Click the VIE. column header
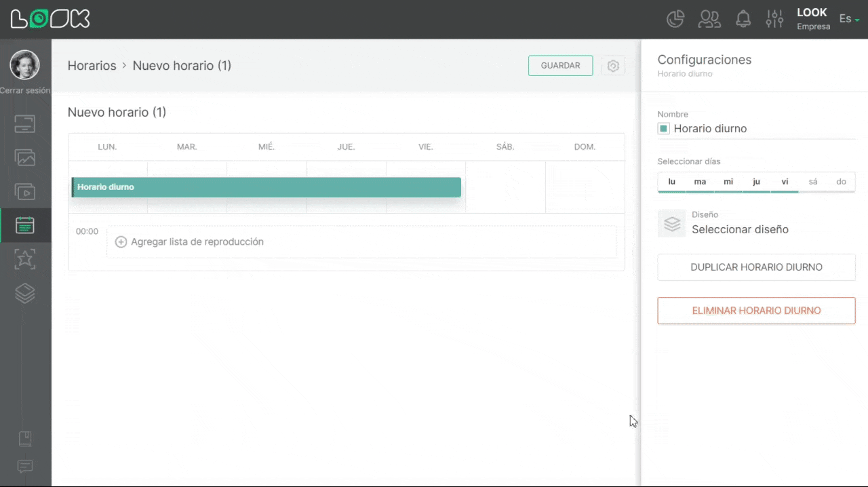The image size is (868, 487). [x=426, y=147]
